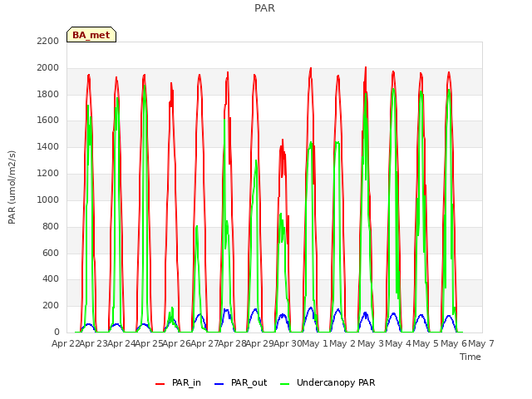Image resolution: width=532 pixels, height=399 pixels.
Task: Click the Apr 22 x-axis date label
Action: point(66,343)
